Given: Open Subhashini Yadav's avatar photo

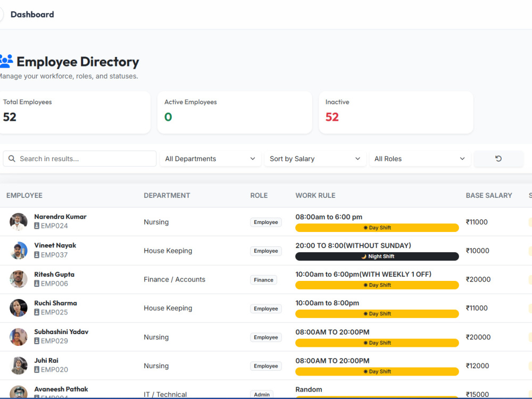Looking at the screenshot, I should coord(18,337).
